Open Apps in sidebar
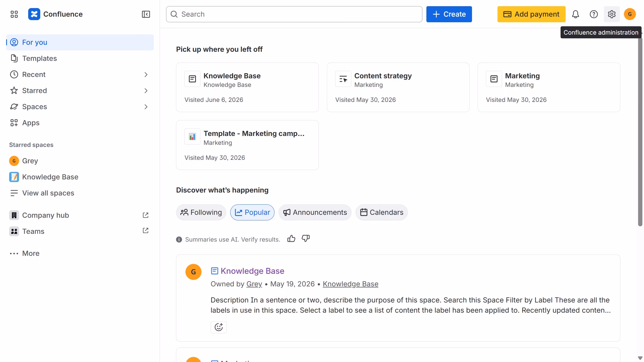 (x=80, y=123)
